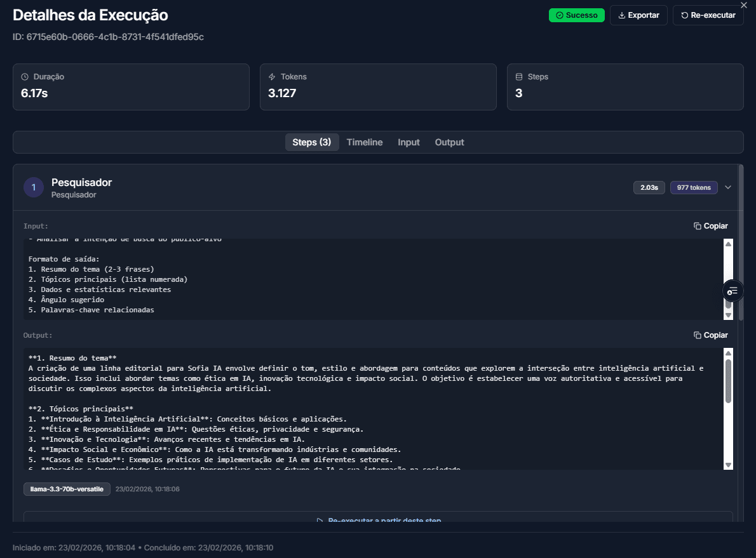Click Input box scrollbar up arrow
The height and width of the screenshot is (558, 756).
tap(728, 244)
